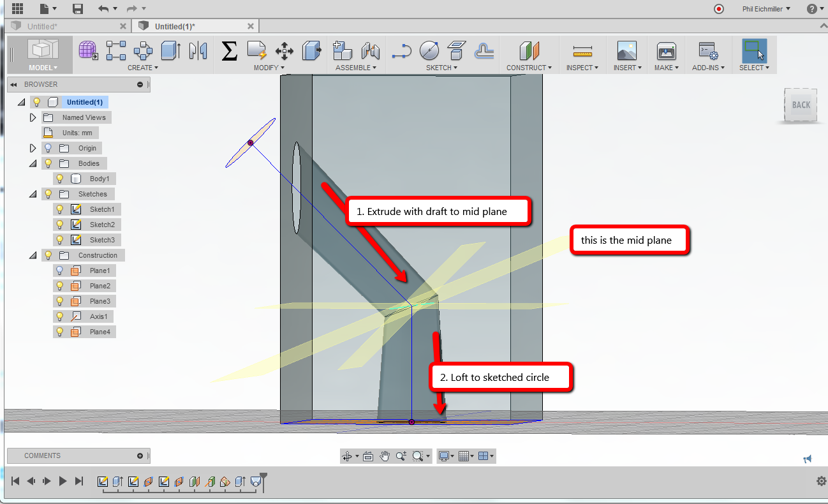Click the BACK button near ViewCube
828x504 pixels.
click(x=800, y=105)
